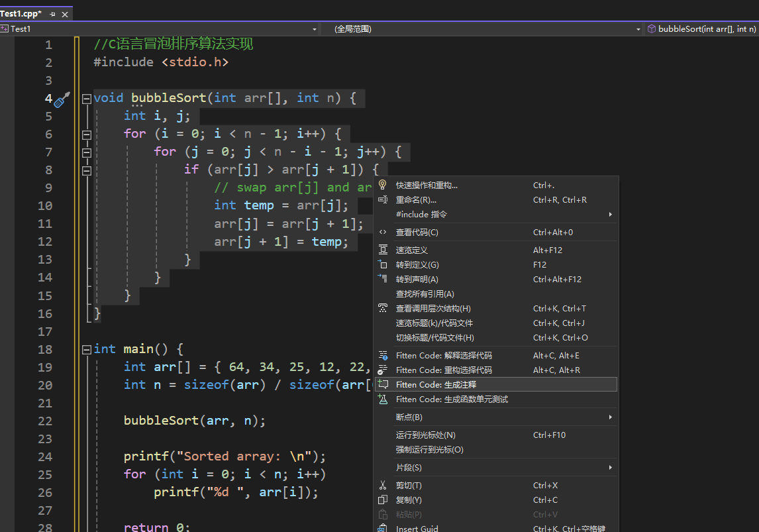Open the Test1 project scope dropdown

tap(315, 29)
